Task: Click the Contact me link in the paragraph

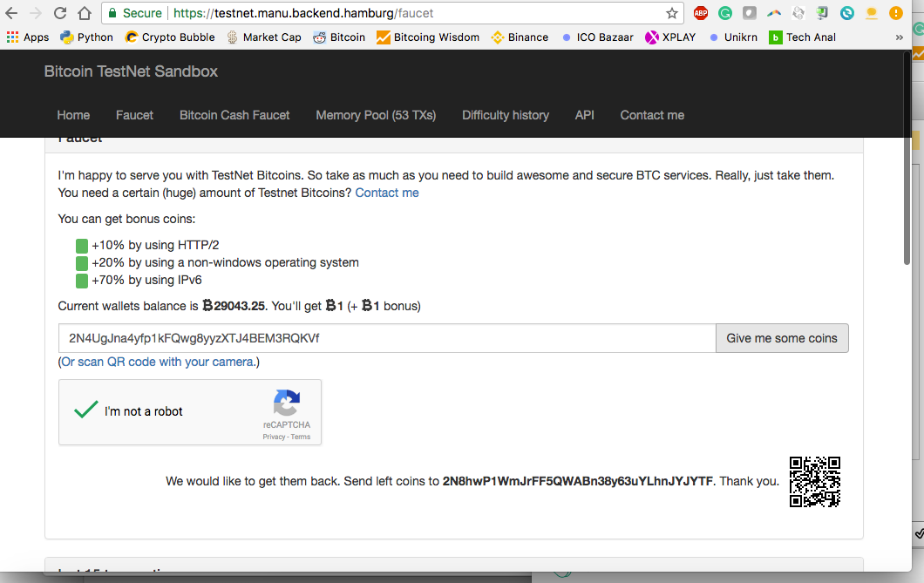Action: tap(387, 193)
